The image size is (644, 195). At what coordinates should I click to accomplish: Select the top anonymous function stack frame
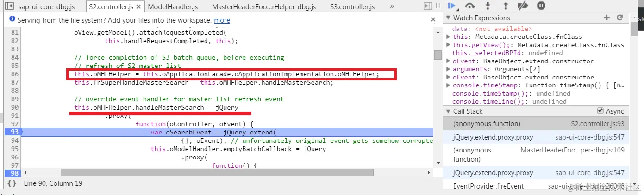click(x=536, y=124)
